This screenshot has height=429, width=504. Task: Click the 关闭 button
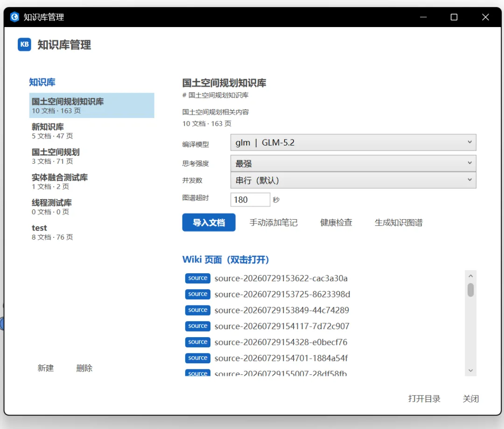[x=470, y=399]
